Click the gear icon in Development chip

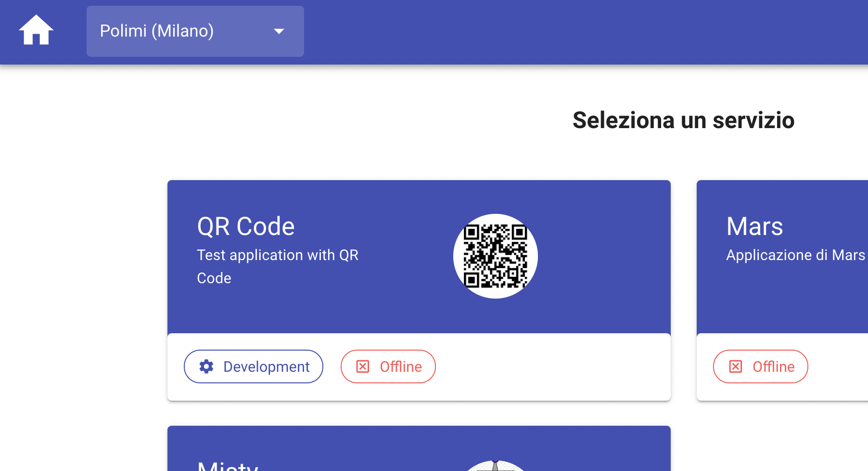click(x=206, y=366)
